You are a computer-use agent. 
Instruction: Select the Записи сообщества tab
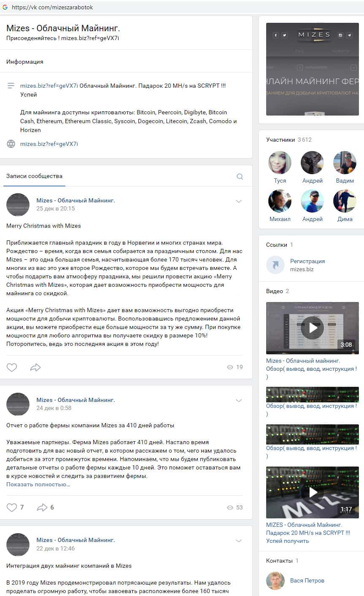[34, 176]
